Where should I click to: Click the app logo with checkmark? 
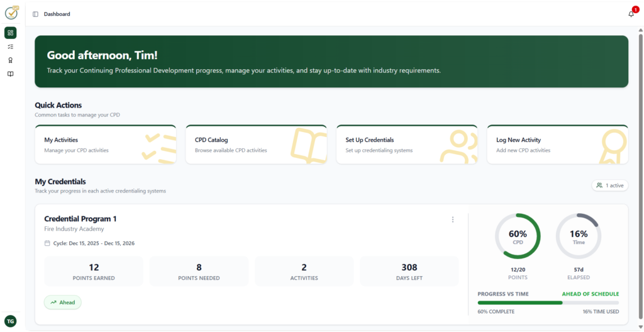[11, 13]
